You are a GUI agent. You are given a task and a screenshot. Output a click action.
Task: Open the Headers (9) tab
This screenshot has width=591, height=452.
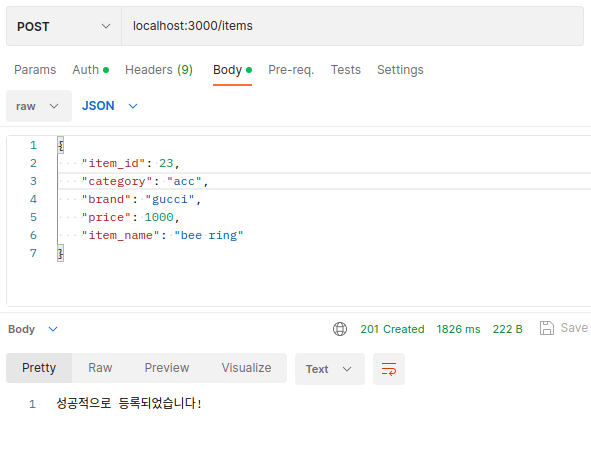[x=159, y=70]
